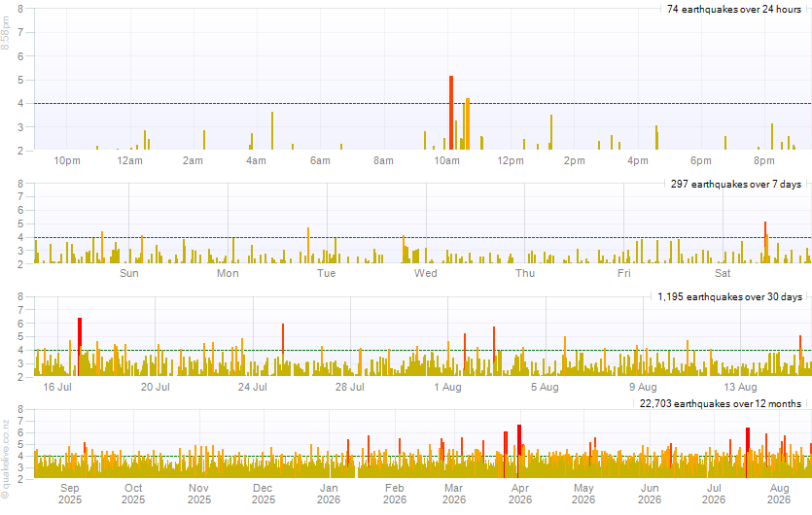Select the orange bar just above magnitude 4 after 10am
This screenshot has height=515, width=812.
(x=468, y=124)
